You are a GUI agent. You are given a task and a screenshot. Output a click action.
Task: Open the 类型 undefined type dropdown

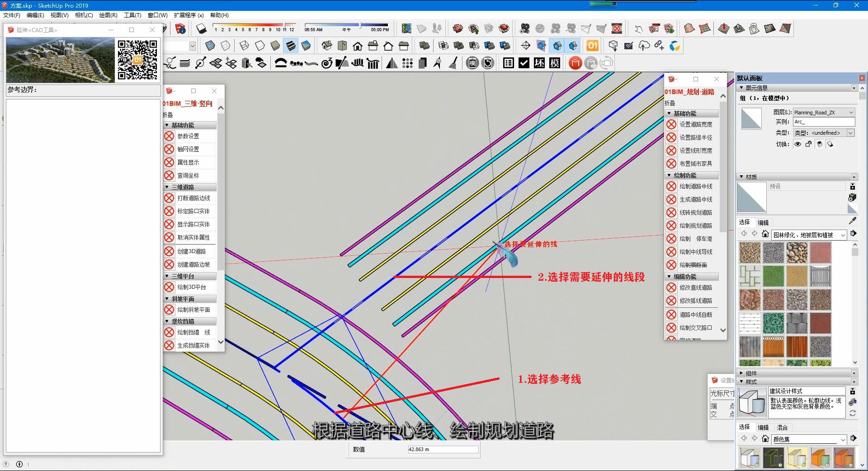pyautogui.click(x=824, y=133)
